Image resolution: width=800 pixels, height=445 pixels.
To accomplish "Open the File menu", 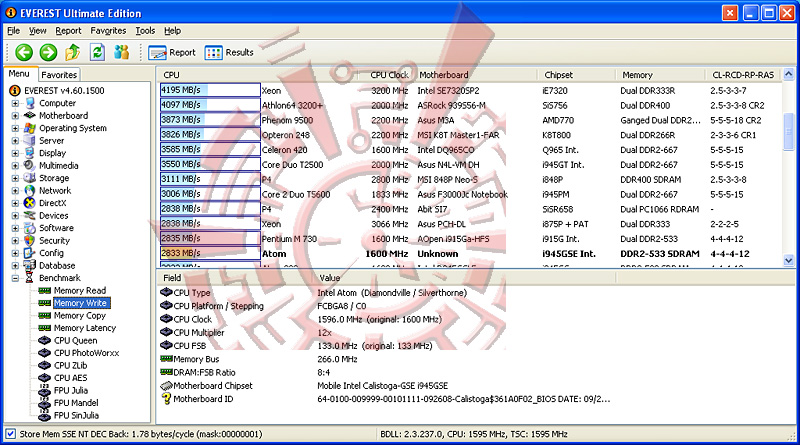I will (13, 31).
